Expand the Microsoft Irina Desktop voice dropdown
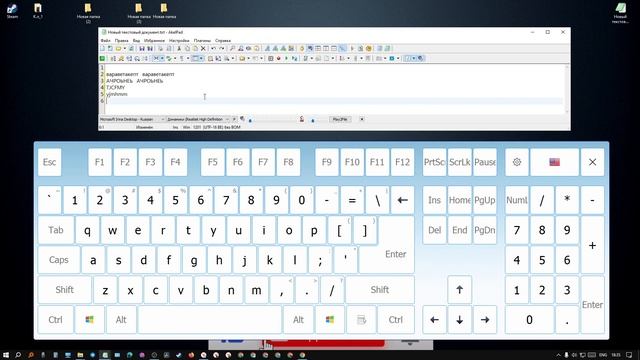640x360 pixels. (x=162, y=119)
